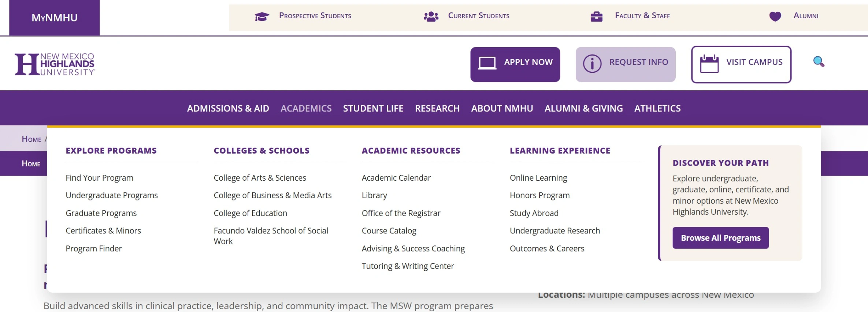The image size is (868, 312).
Task: Open Undergraduate Research link
Action: pyautogui.click(x=555, y=231)
